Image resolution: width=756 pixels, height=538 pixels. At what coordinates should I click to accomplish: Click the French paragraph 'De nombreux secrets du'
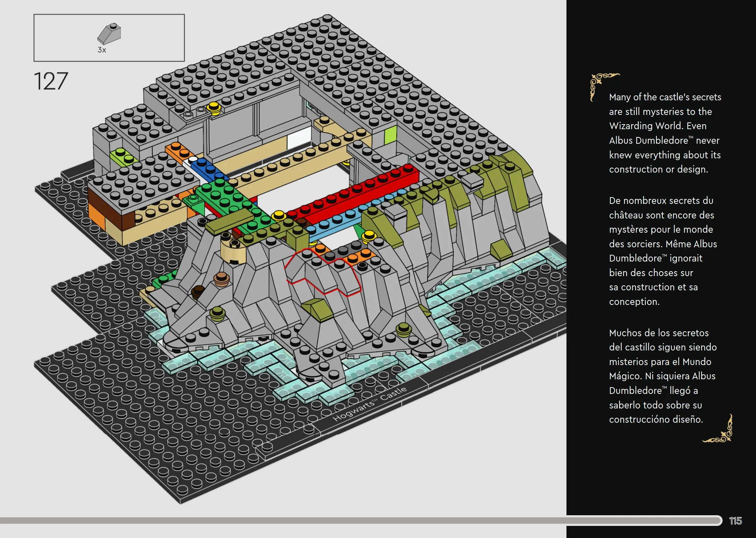coord(663,251)
